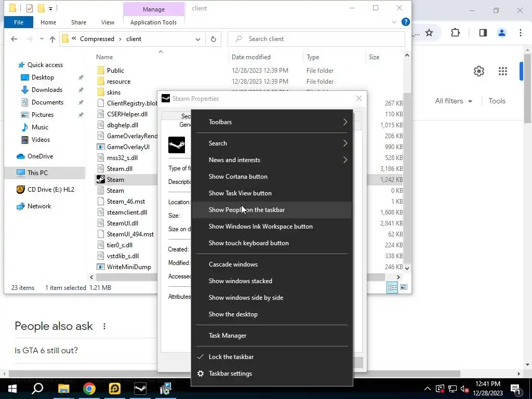
Task: Click the Back arrow in File Explorer
Action: click(x=14, y=39)
